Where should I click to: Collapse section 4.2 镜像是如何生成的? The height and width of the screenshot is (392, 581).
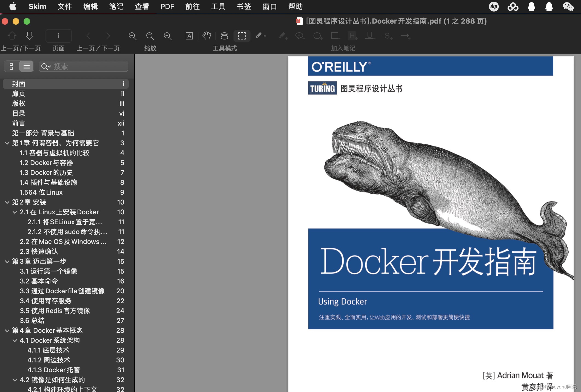(x=15, y=380)
